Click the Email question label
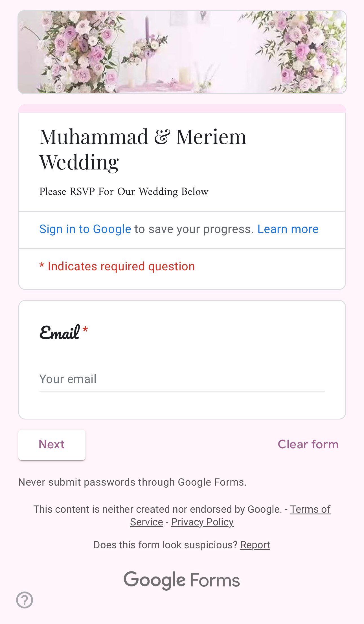Screen dimensions: 364x624 (x=60, y=332)
